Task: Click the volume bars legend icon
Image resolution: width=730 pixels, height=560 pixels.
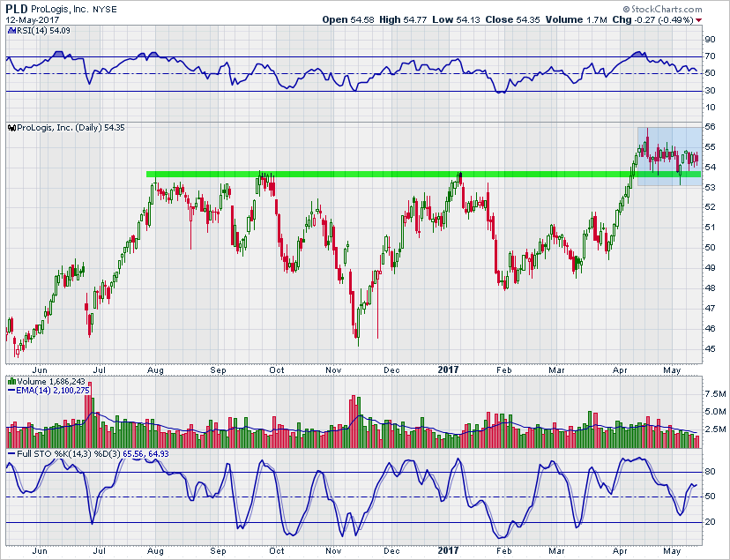Action: pyautogui.click(x=12, y=381)
